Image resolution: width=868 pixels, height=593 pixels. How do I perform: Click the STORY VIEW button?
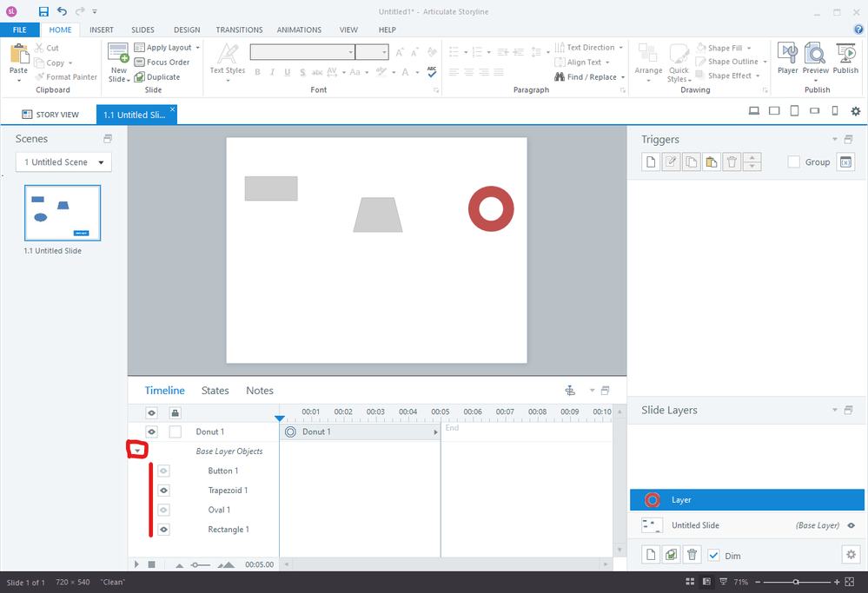50,115
